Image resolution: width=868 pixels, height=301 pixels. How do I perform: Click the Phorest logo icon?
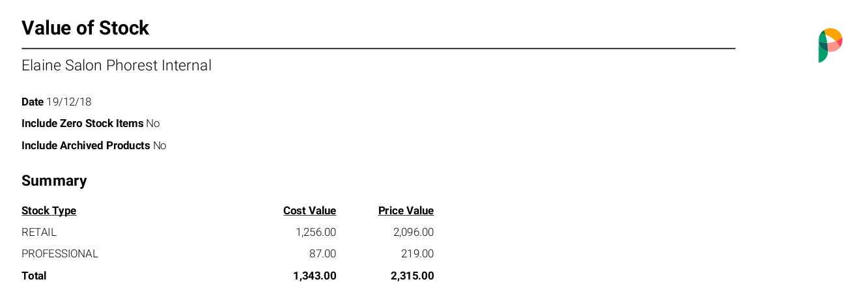click(830, 46)
